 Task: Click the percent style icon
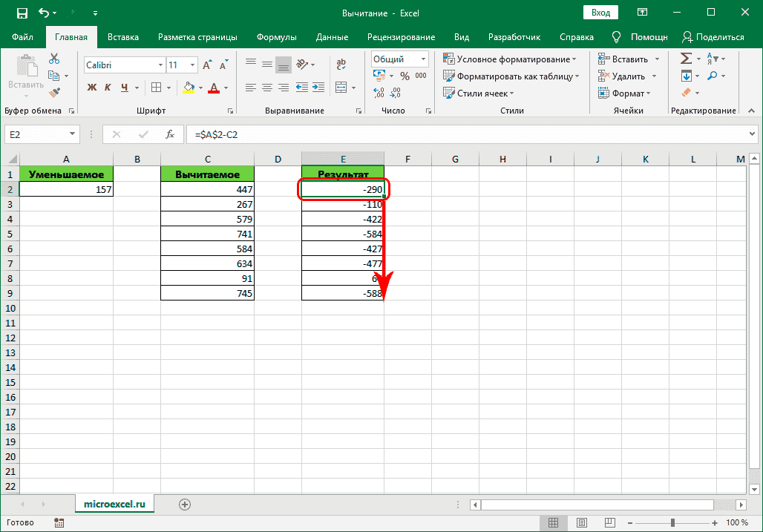[x=405, y=76]
